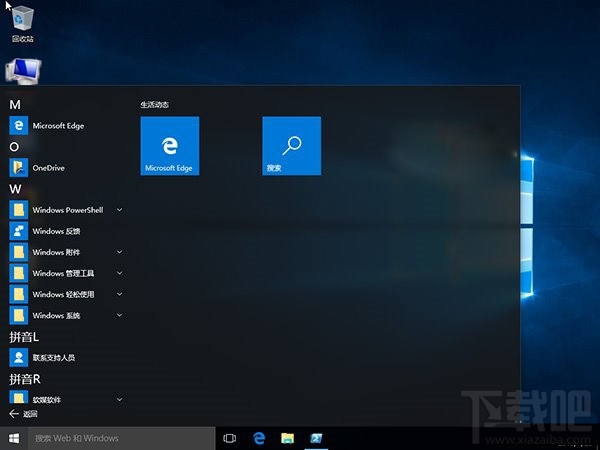Jump via letter O header
This screenshot has width=600, height=450.
click(14, 147)
